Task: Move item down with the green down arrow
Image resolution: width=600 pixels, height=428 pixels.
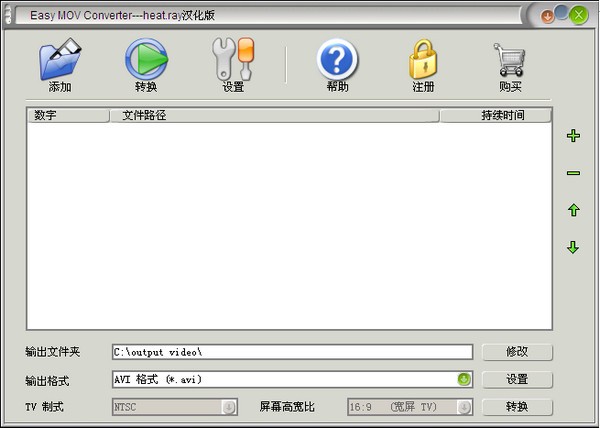Action: coord(573,247)
